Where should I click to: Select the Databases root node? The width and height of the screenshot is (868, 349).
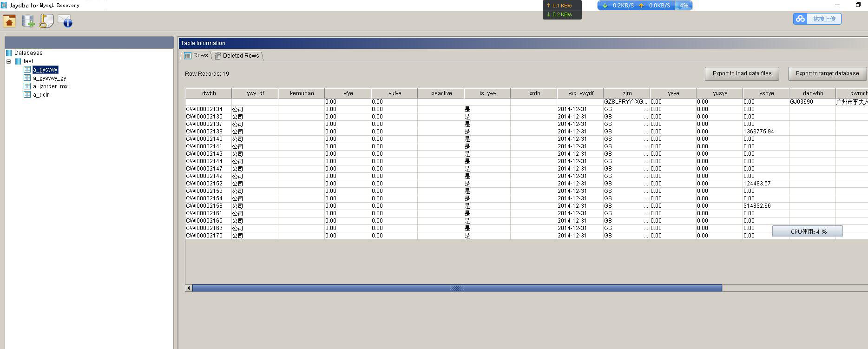28,53
